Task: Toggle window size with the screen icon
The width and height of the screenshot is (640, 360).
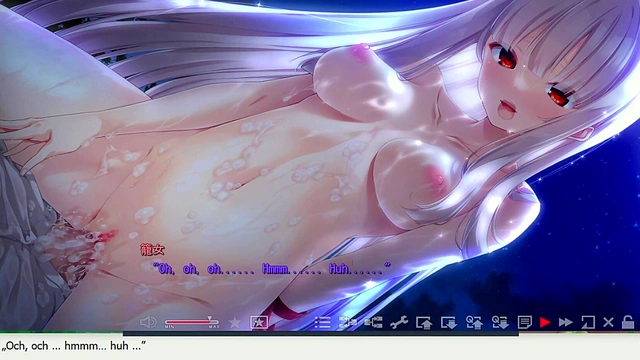Action: [588, 322]
